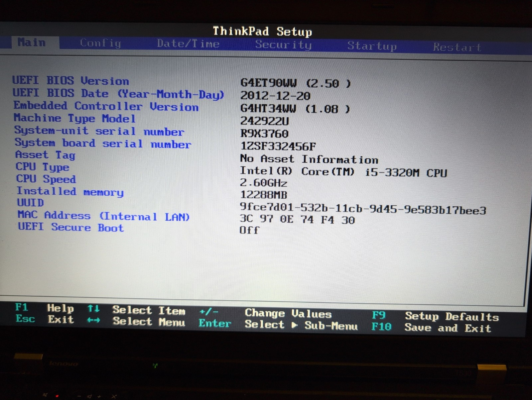Click the Change Values text
Screen dimensions: 532x400
pyautogui.click(x=288, y=313)
